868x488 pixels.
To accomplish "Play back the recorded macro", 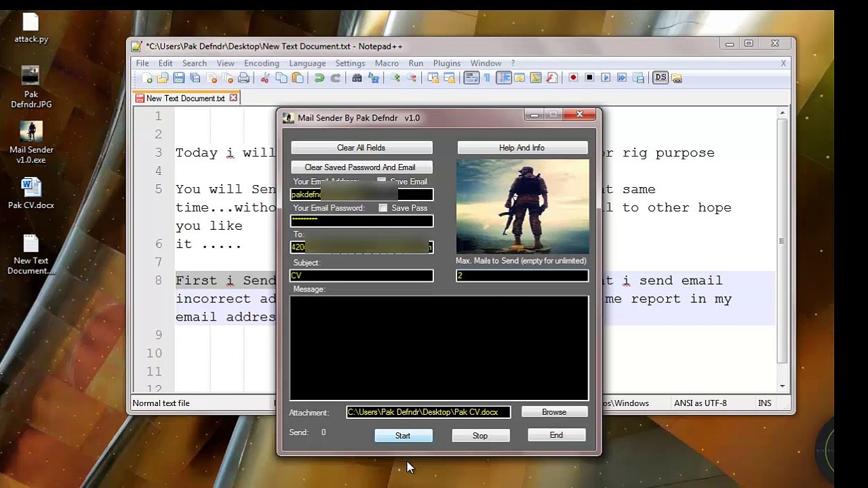I will pyautogui.click(x=606, y=78).
